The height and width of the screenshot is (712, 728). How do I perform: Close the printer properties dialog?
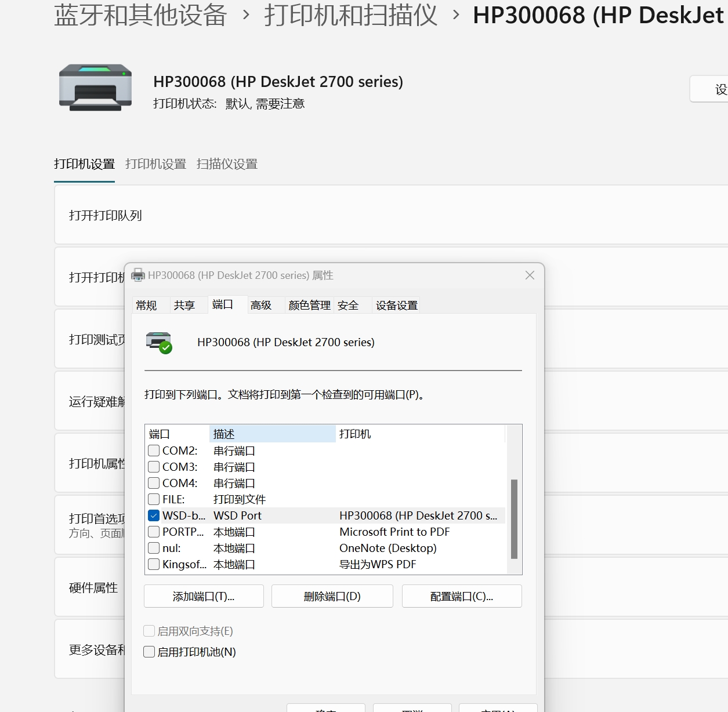point(530,275)
